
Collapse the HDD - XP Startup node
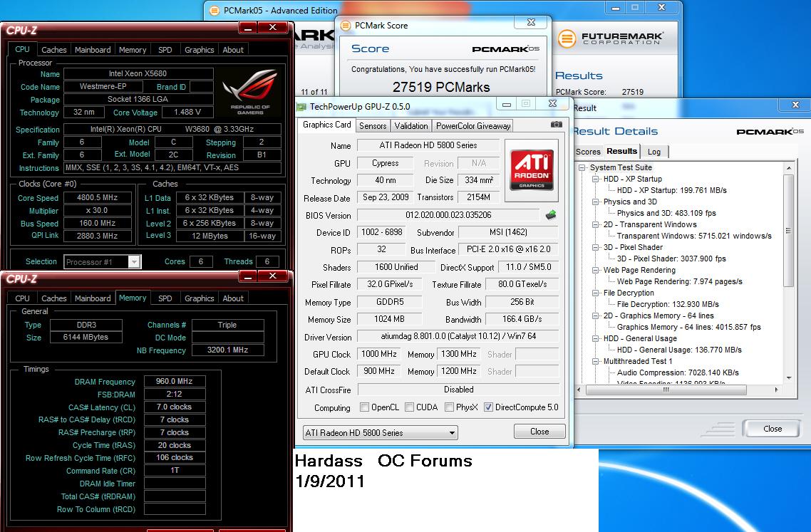[x=595, y=179]
